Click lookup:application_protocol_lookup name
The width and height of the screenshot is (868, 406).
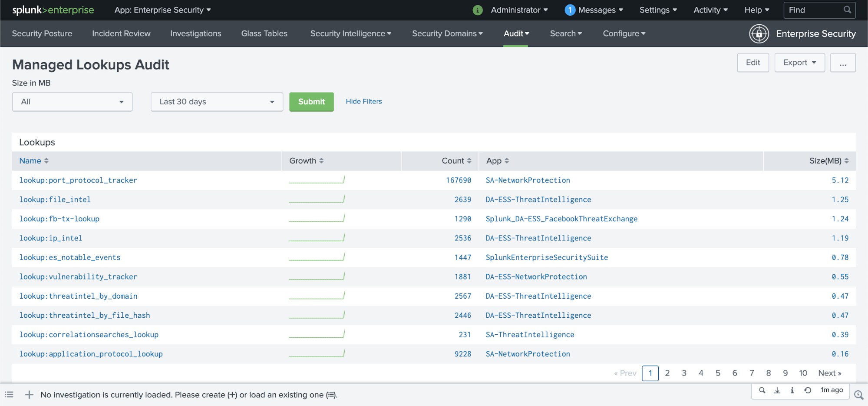pyautogui.click(x=91, y=354)
